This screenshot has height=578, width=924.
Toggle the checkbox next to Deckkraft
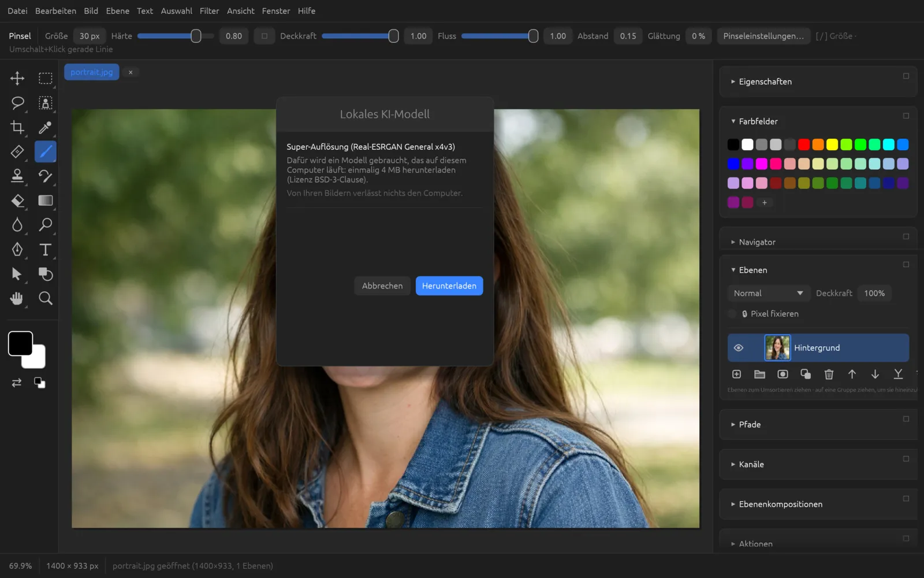(264, 36)
